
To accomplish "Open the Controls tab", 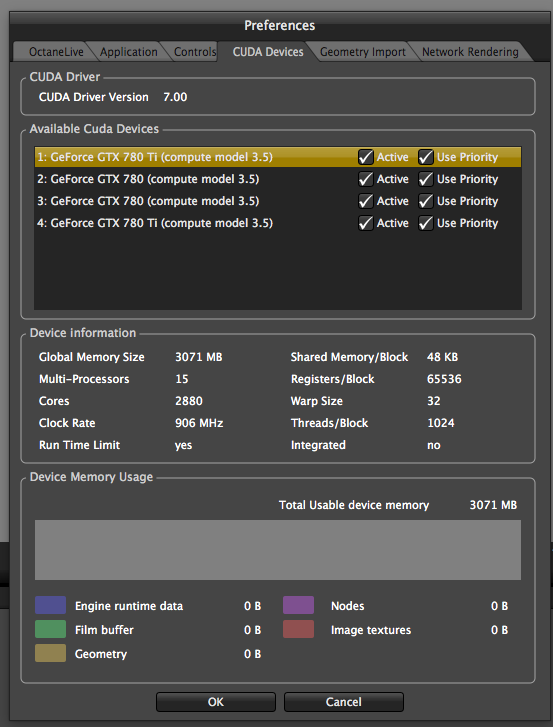I will coord(195,52).
